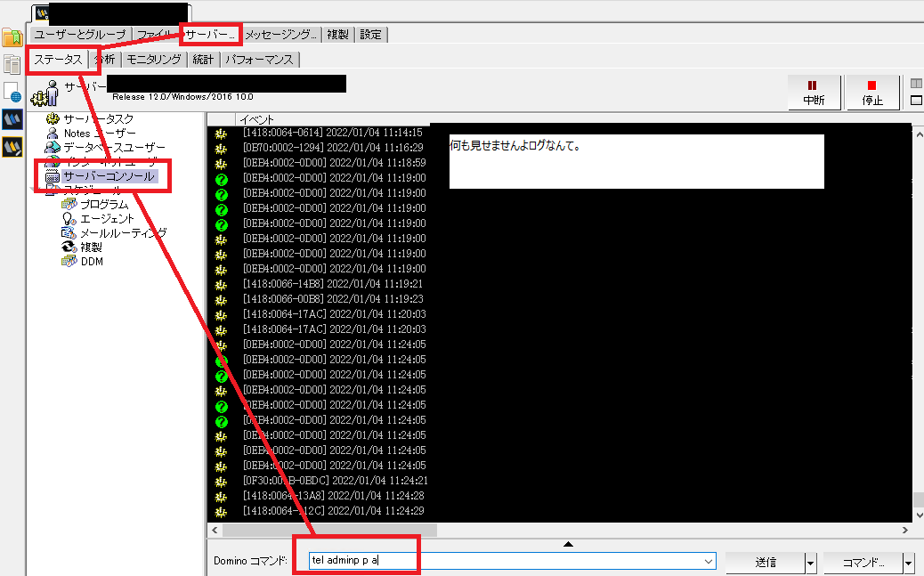
Task: Click the 複製 arrows icon in the tree
Action: click(69, 247)
